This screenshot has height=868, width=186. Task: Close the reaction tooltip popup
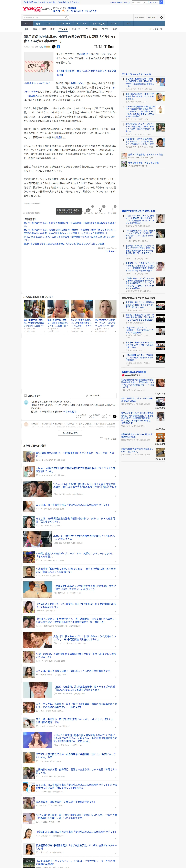tap(80, 209)
